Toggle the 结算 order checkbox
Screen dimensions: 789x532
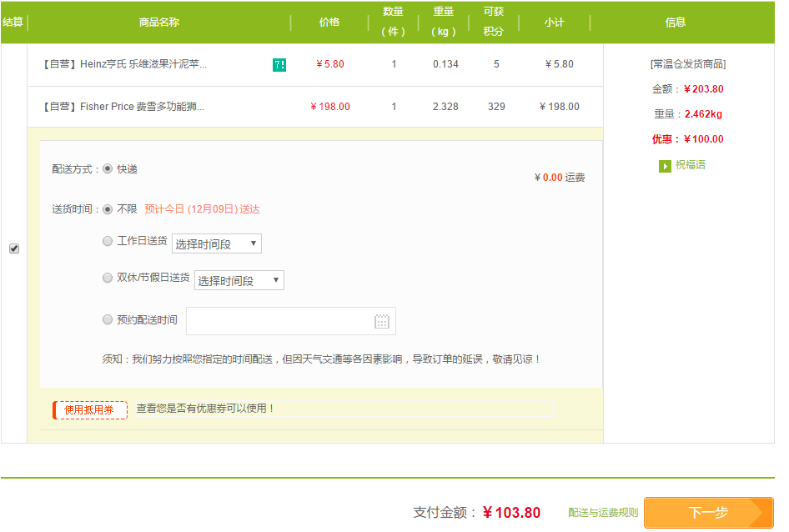point(14,248)
